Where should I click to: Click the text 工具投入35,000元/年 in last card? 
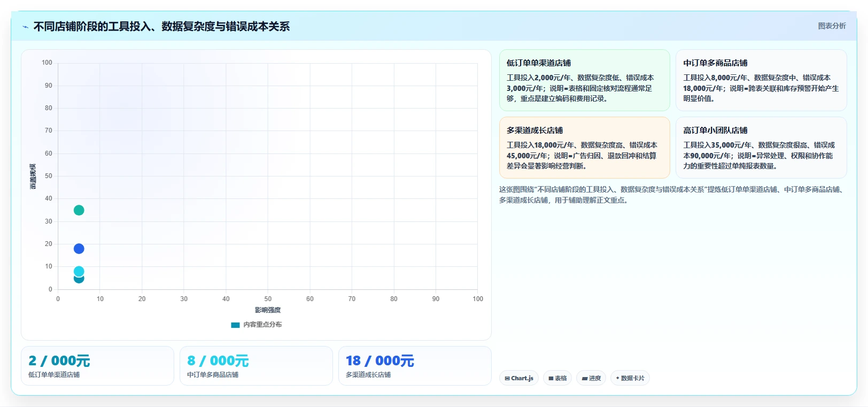[x=717, y=145]
